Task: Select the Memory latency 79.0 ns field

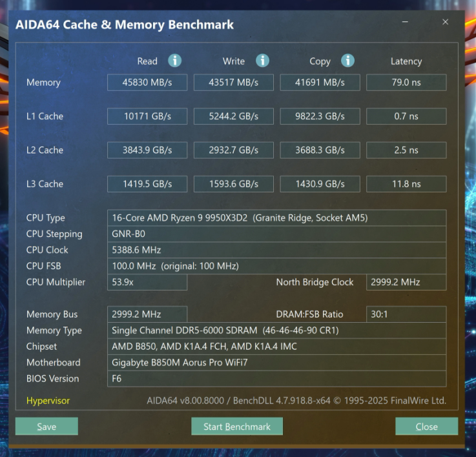Action: click(x=406, y=83)
